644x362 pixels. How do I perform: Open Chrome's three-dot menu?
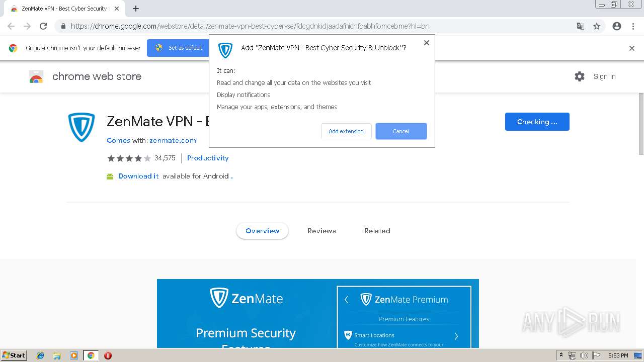tap(633, 26)
